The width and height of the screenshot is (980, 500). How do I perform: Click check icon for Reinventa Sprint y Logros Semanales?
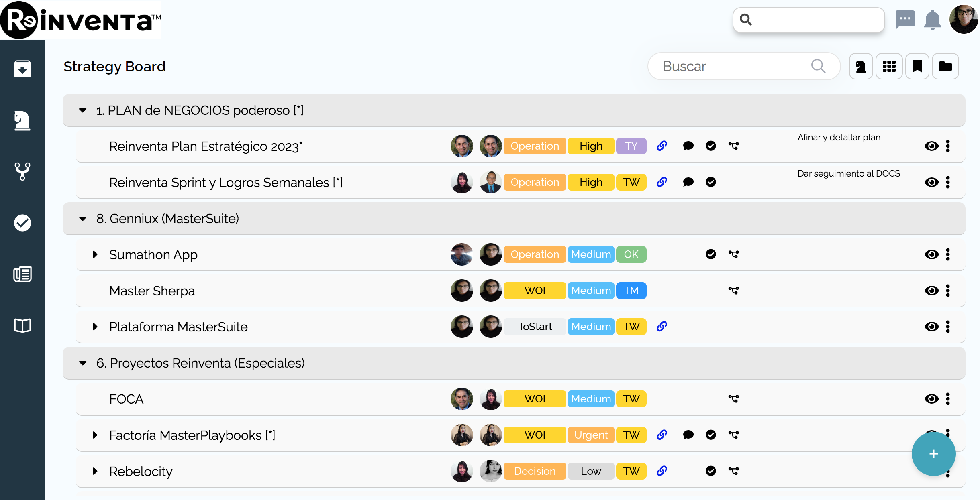click(711, 182)
